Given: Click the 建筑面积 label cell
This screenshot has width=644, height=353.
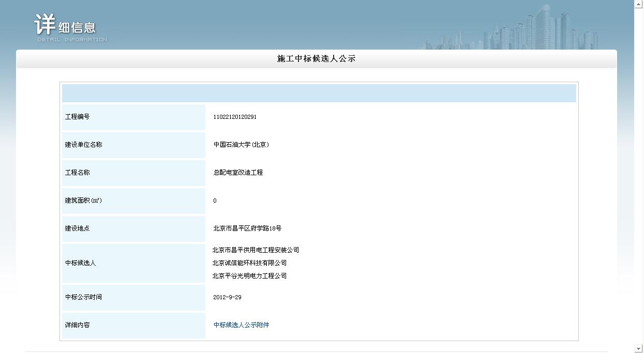Looking at the screenshot, I should coord(133,201).
